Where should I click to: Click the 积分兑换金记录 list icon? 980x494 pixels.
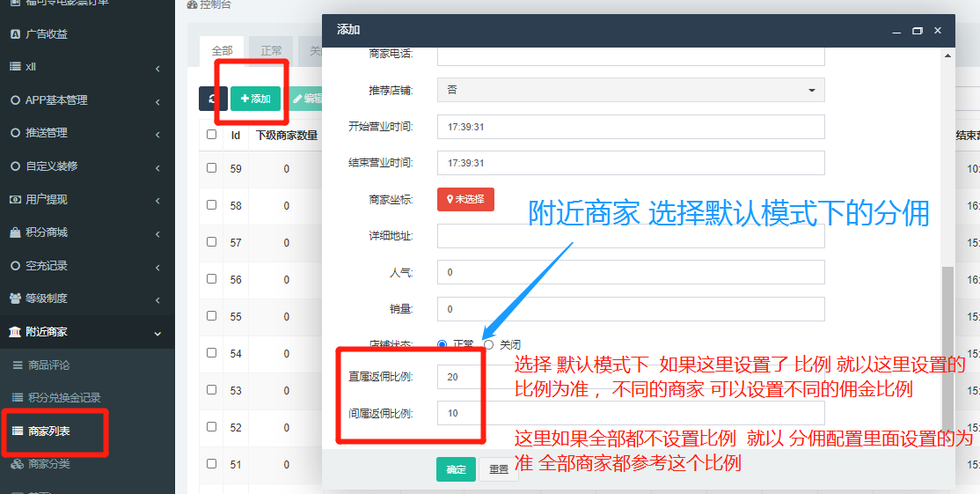pyautogui.click(x=18, y=398)
